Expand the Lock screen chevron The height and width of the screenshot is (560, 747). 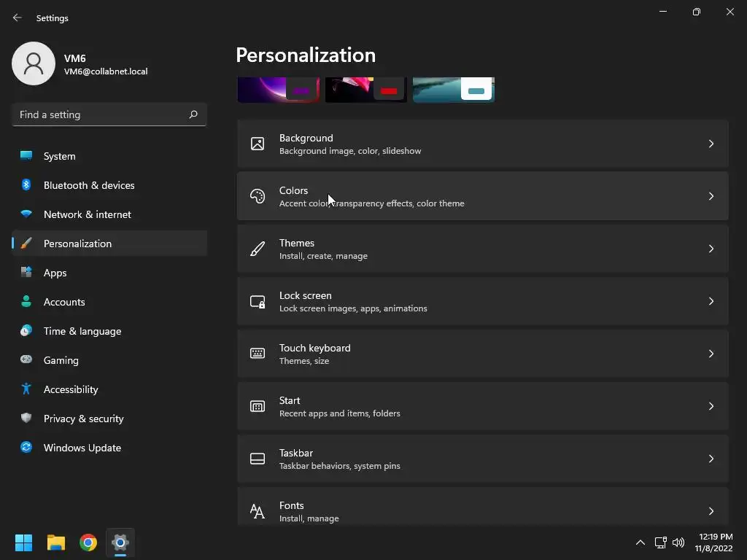(711, 301)
